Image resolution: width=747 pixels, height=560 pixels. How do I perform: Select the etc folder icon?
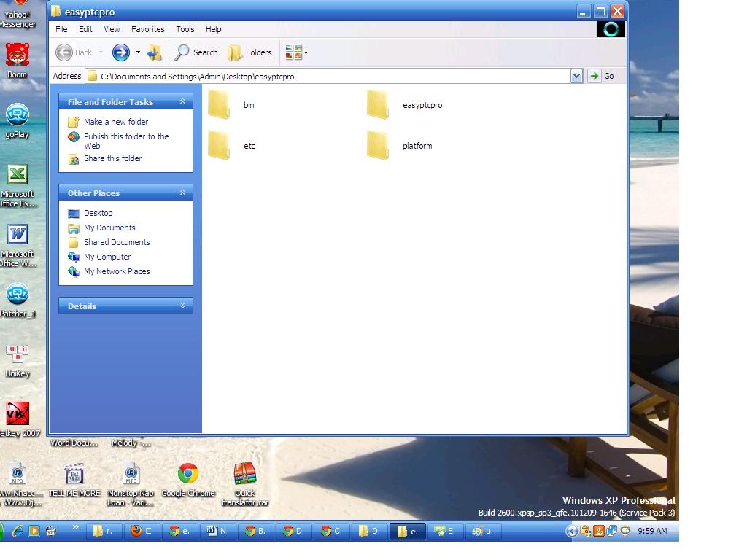point(219,146)
